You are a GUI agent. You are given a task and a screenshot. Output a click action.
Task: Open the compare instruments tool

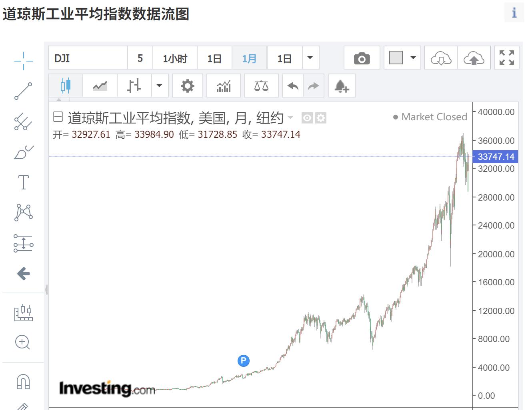(261, 86)
